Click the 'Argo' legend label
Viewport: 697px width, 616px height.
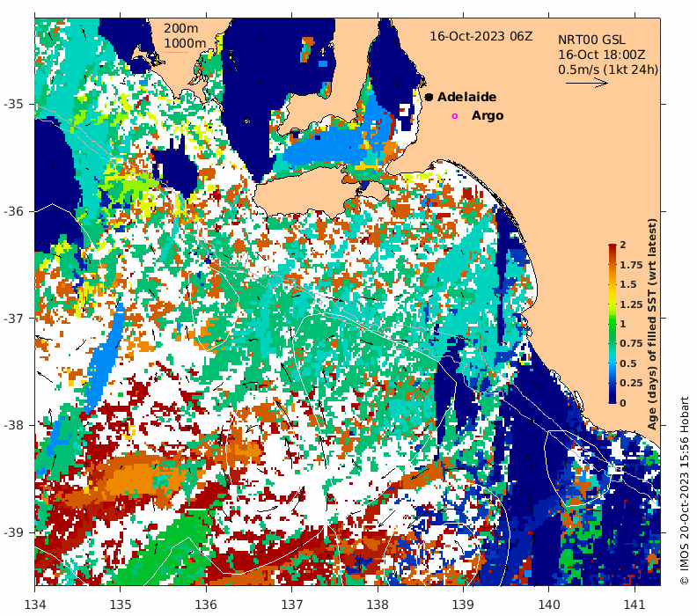[x=488, y=115]
